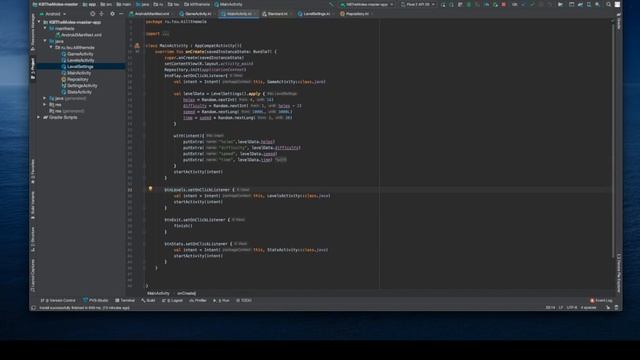The image size is (640, 360).
Task: Click the red Stop icon in toolbar
Action: [x=504, y=4]
